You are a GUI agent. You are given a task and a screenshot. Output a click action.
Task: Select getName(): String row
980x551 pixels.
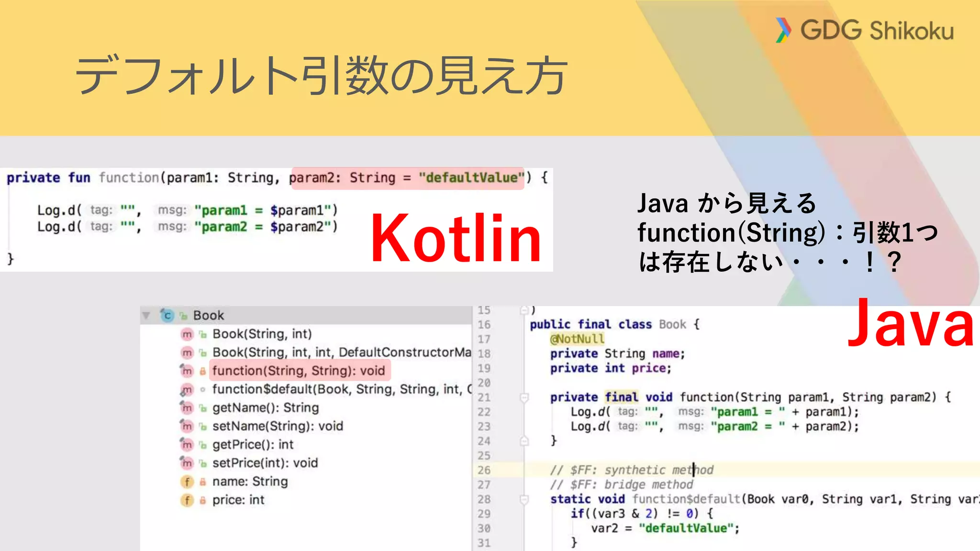(x=306, y=408)
